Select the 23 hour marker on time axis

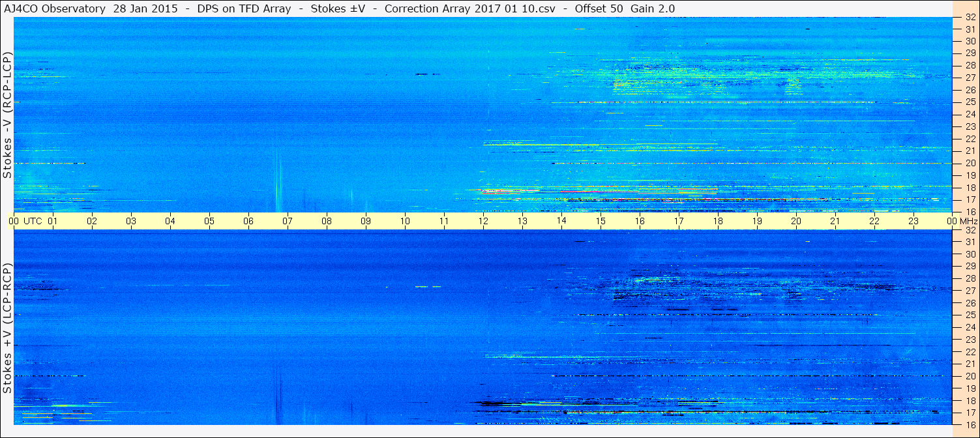(913, 221)
